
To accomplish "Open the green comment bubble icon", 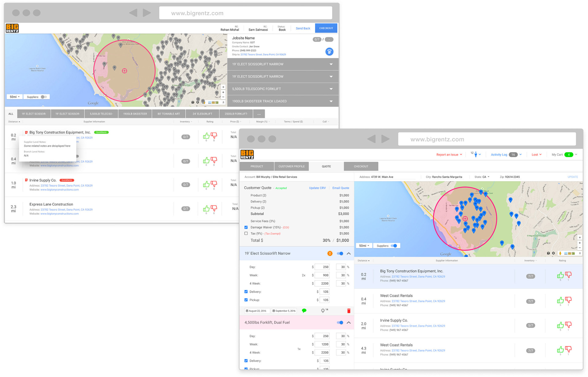I will 304,311.
